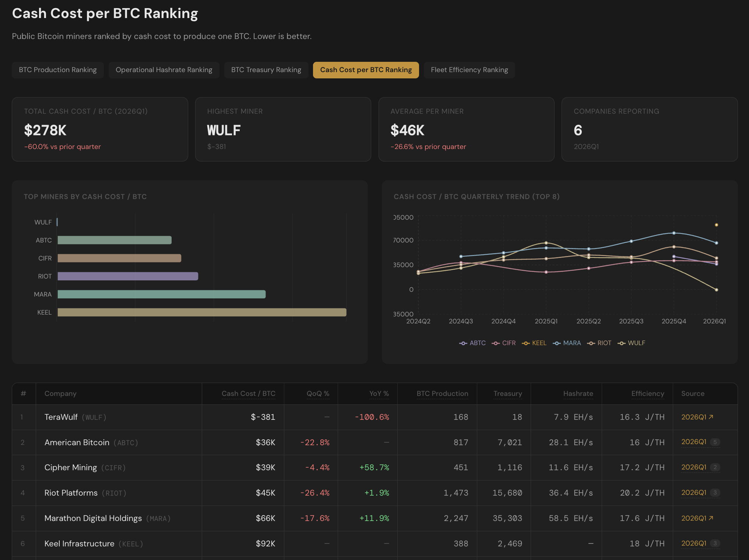This screenshot has width=749, height=560.
Task: Click the American Bitcoin company name
Action: pyautogui.click(x=77, y=442)
